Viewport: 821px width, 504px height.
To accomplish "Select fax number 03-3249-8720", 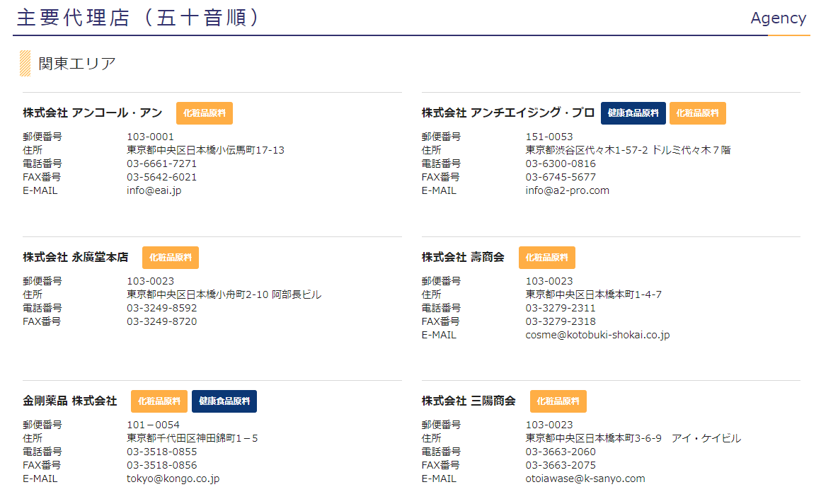I will tap(162, 321).
